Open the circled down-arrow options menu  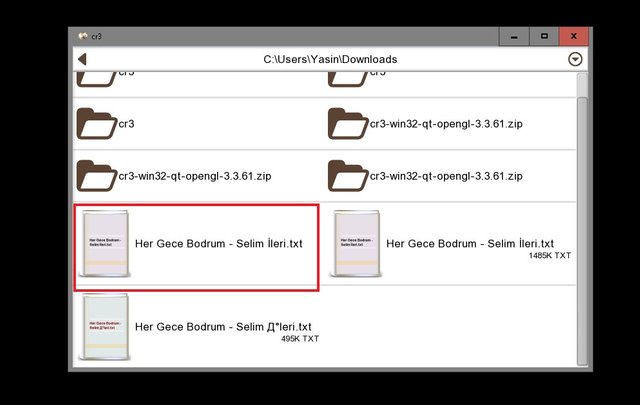[575, 59]
